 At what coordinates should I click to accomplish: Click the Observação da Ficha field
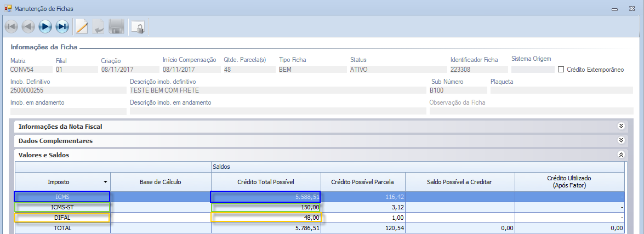[x=531, y=111]
